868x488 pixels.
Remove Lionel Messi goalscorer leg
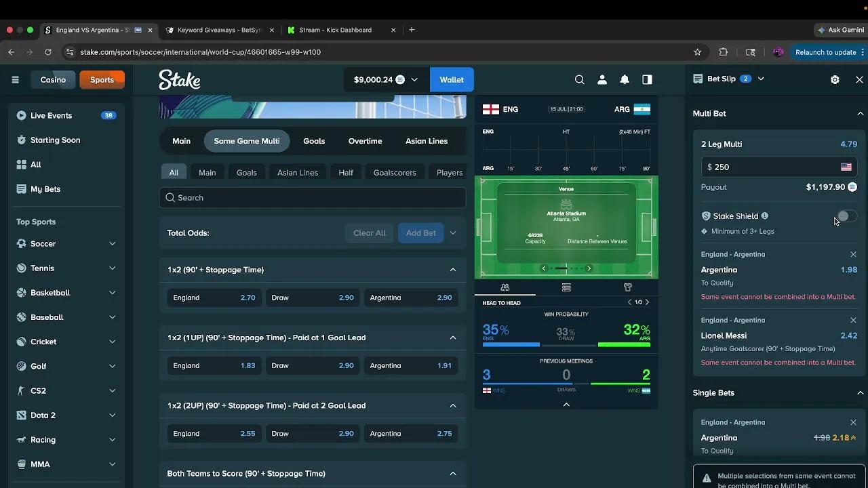click(853, 320)
